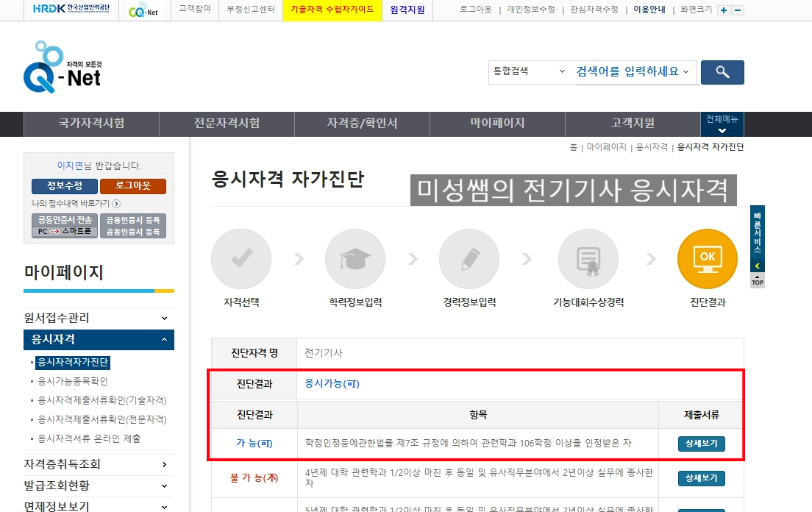Click the 응시가능(可) result text
812x512 pixels.
332,383
